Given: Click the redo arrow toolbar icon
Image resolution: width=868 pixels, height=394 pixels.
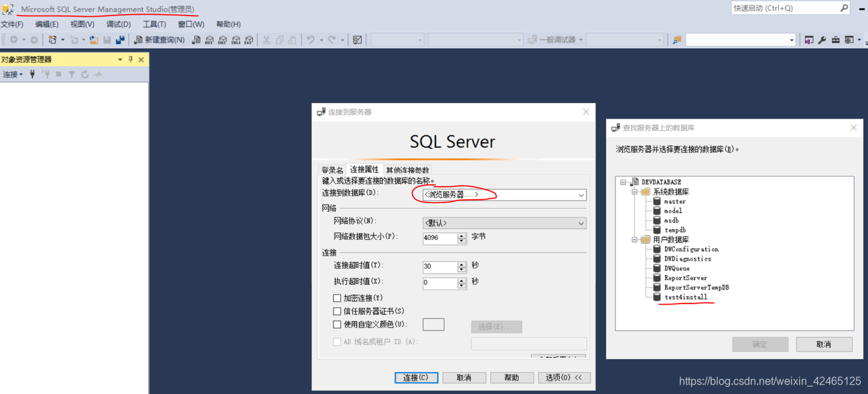Looking at the screenshot, I should click(332, 40).
